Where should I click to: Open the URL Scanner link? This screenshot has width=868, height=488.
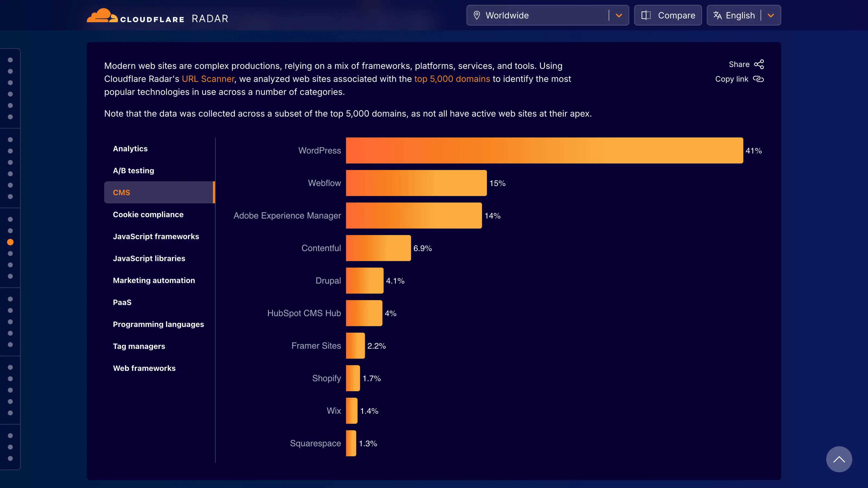(208, 79)
